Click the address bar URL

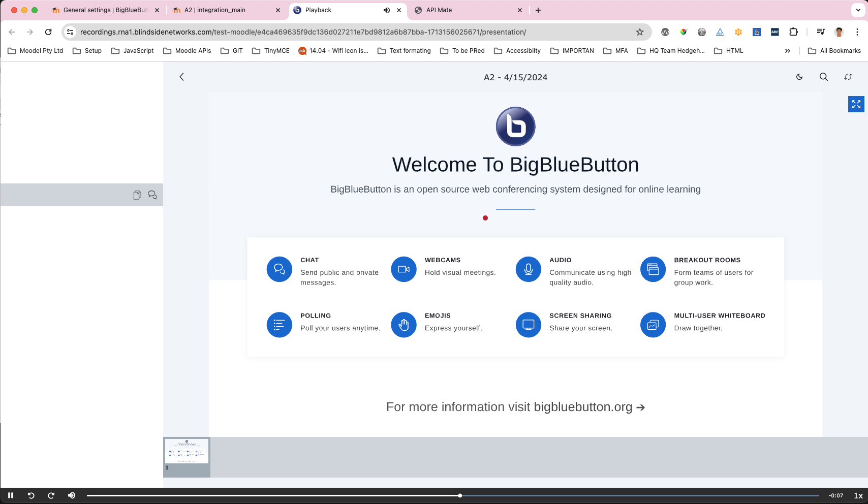click(303, 32)
